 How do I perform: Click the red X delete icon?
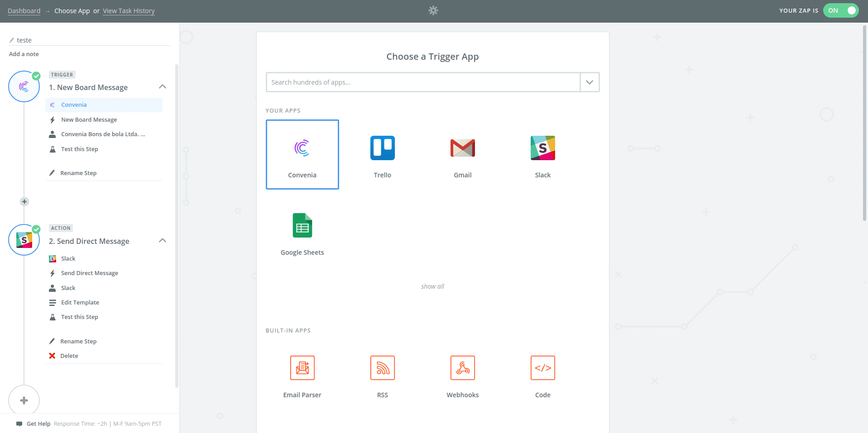click(x=52, y=356)
